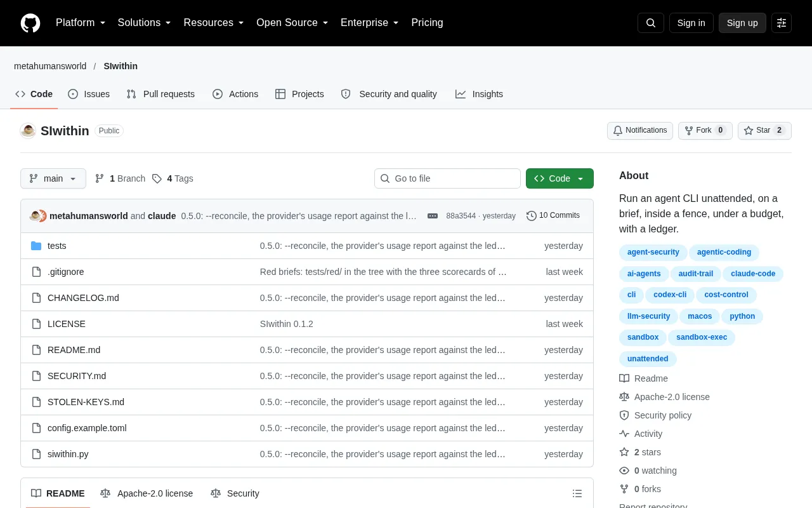Open the main branch switcher dropdown
812x508 pixels.
tap(53, 178)
